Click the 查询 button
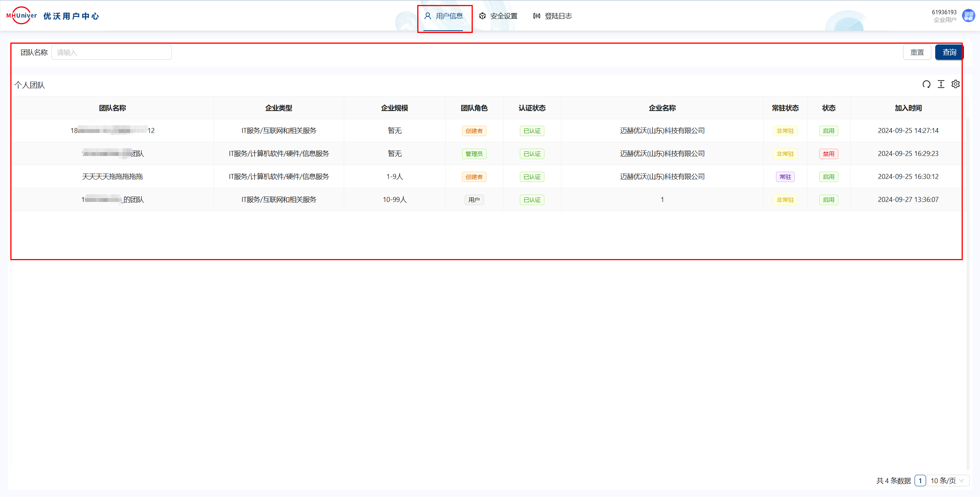This screenshot has height=497, width=980. coord(949,52)
